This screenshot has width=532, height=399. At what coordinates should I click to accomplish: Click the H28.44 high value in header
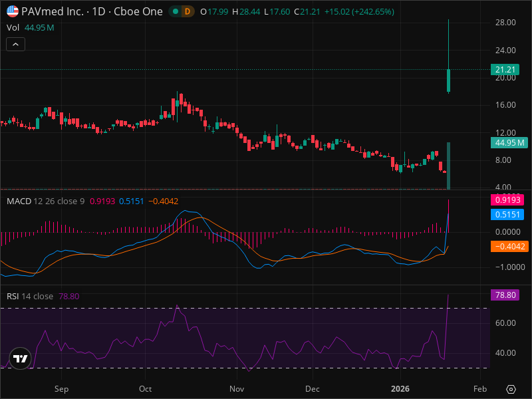tap(246, 11)
